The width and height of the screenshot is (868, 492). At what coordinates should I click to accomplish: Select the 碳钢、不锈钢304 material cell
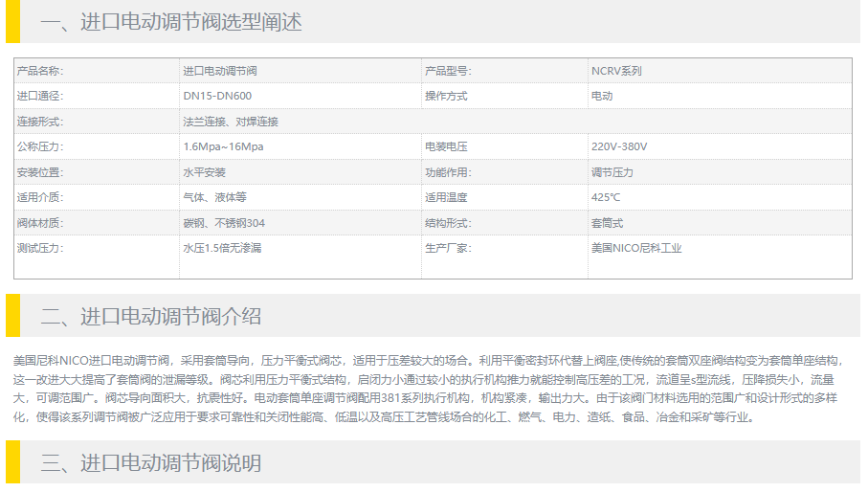click(224, 223)
